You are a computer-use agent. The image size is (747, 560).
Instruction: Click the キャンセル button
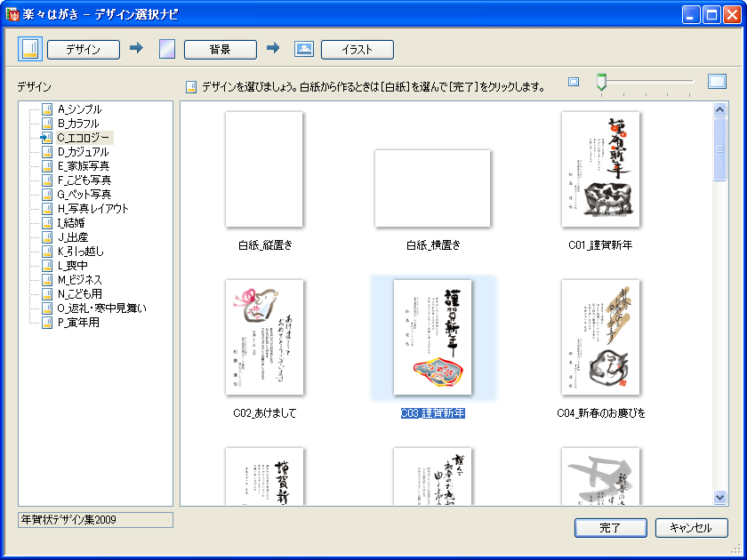click(692, 528)
